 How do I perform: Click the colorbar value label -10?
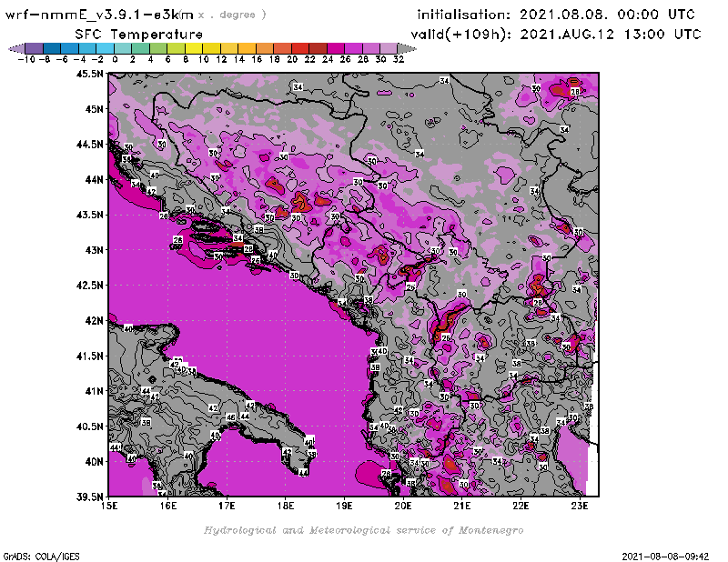point(26,59)
